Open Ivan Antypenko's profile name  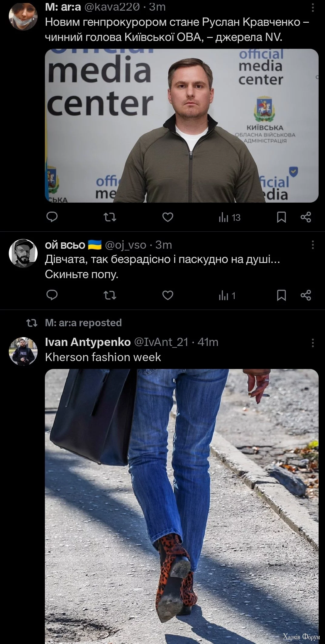(x=88, y=342)
